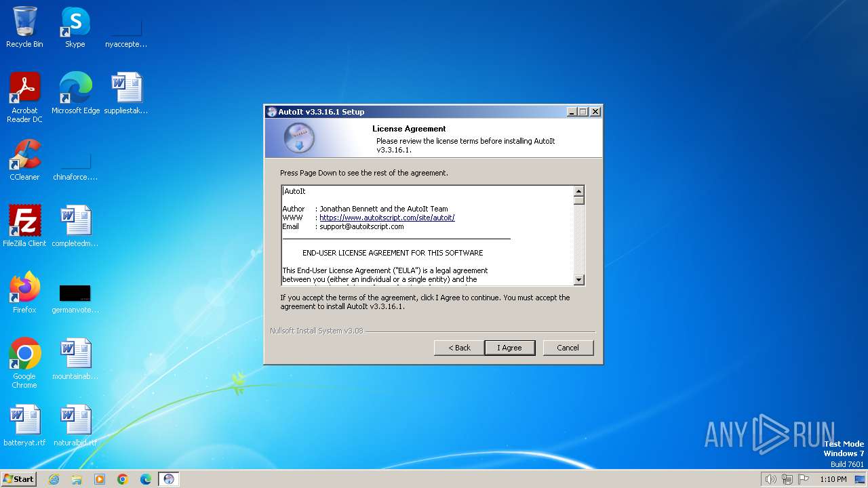
Task: Select the mountainab document icon
Action: click(75, 359)
